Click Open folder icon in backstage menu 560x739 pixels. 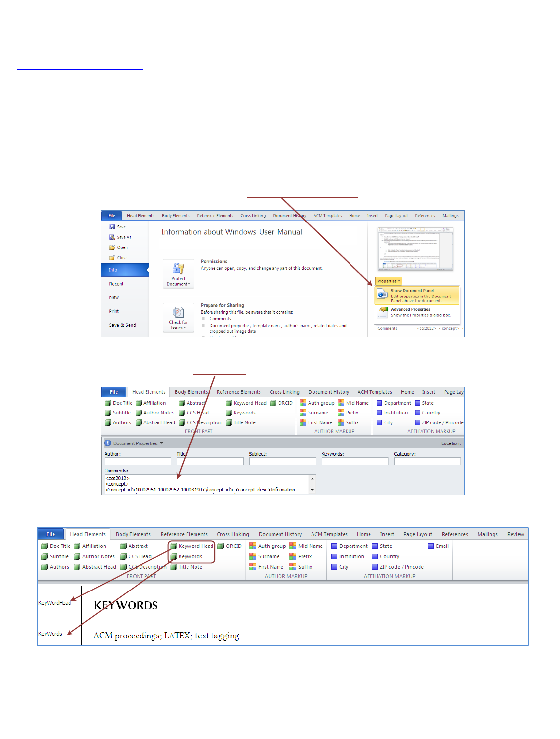[x=112, y=247]
